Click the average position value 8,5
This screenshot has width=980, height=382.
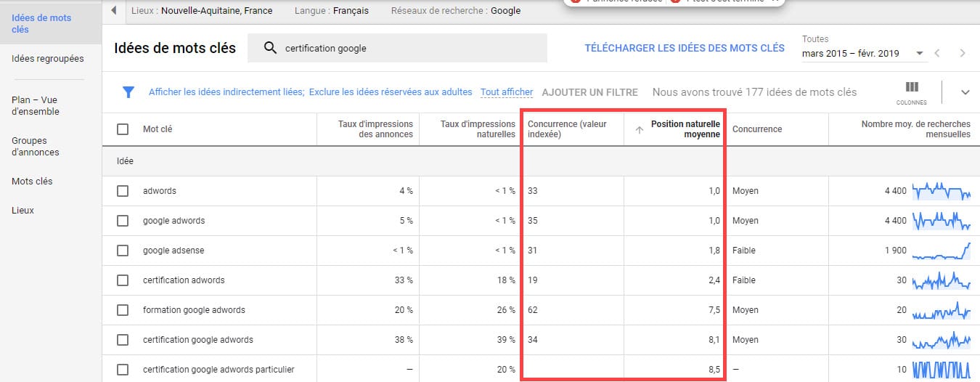click(714, 370)
